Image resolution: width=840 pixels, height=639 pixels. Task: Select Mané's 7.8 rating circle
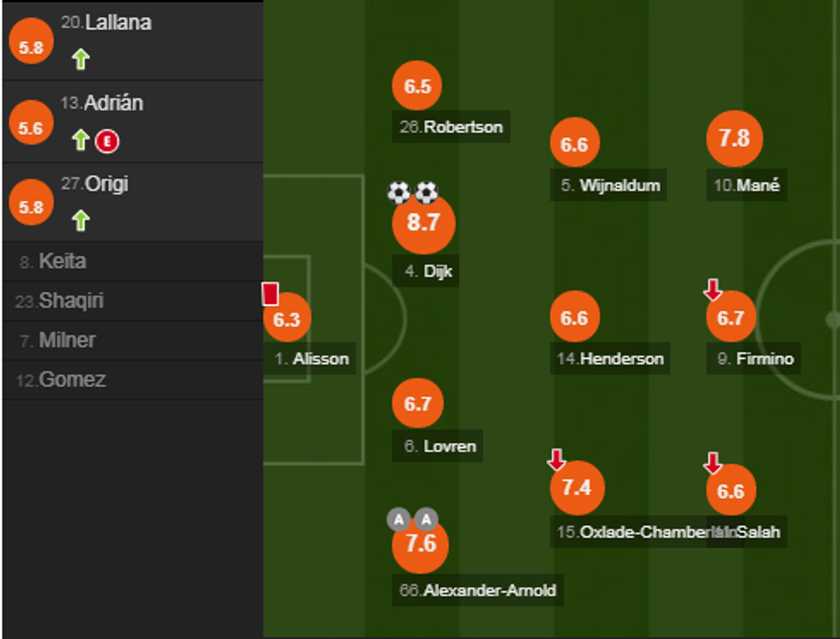coord(735,139)
